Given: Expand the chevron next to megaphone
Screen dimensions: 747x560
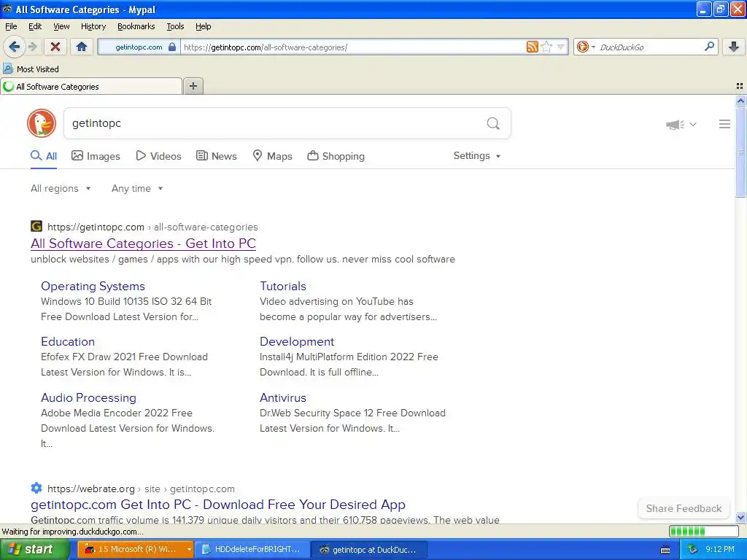Looking at the screenshot, I should [693, 124].
